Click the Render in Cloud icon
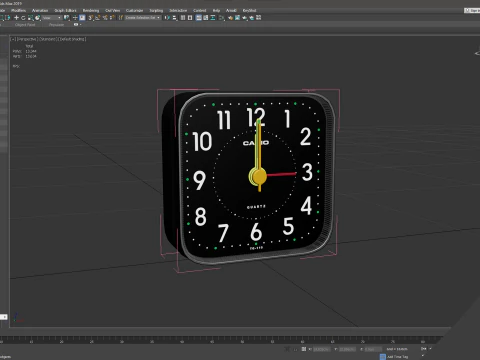480x360 pixels. 251,18
